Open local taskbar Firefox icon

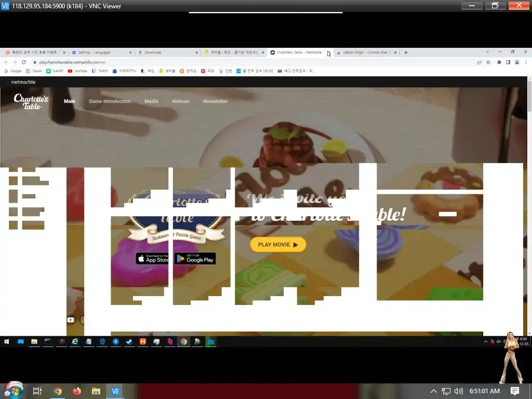coord(77,391)
